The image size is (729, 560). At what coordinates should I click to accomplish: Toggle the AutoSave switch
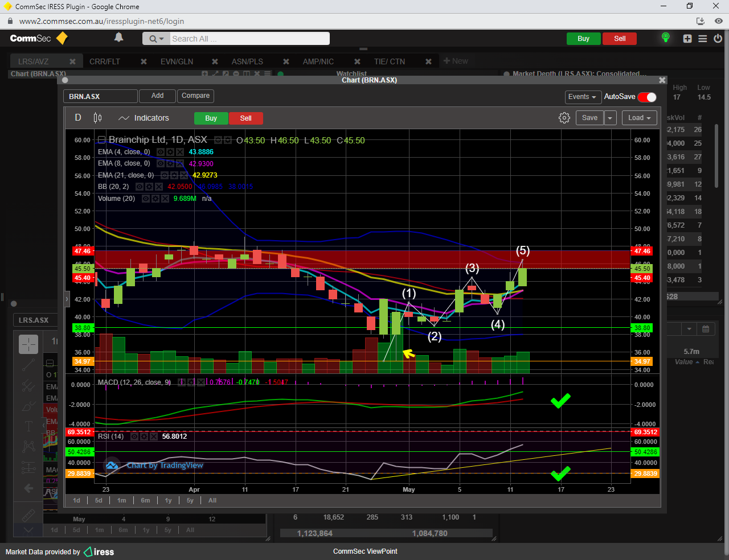click(647, 97)
